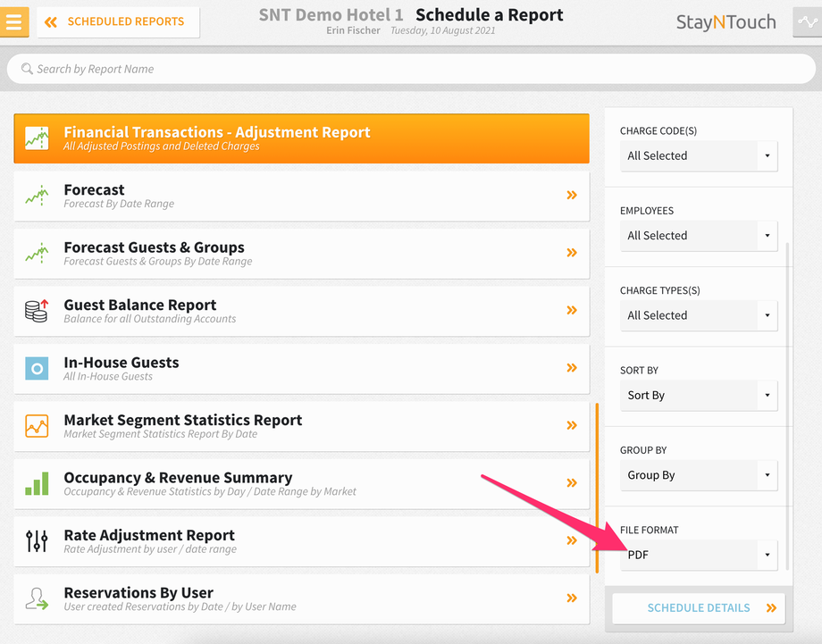This screenshot has height=644, width=822.
Task: Click the Schedule Details button
Action: 699,608
